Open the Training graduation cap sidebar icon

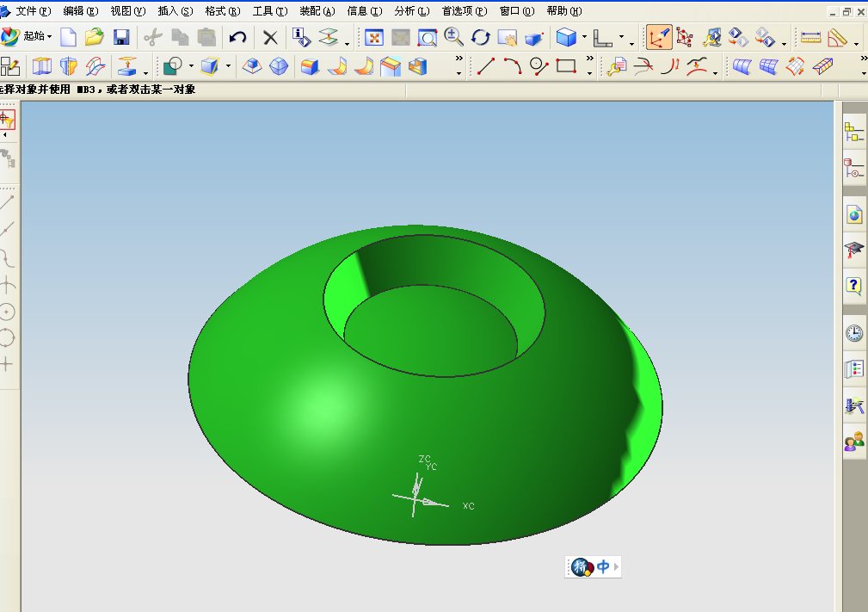coord(854,250)
